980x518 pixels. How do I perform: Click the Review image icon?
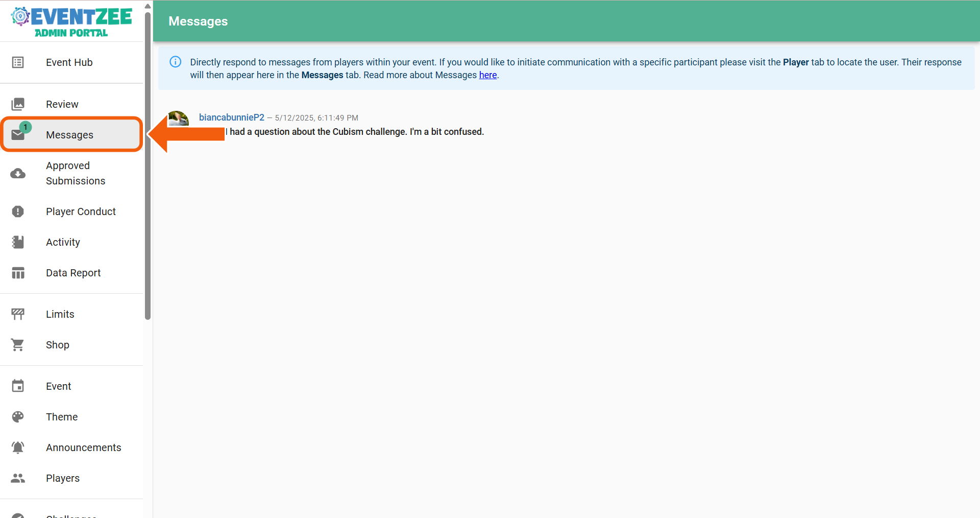coord(18,104)
